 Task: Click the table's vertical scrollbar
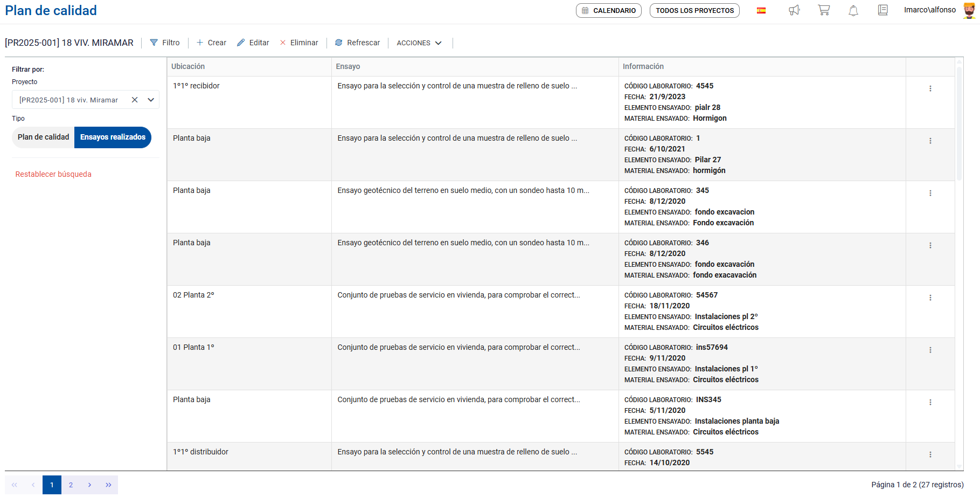tap(959, 124)
